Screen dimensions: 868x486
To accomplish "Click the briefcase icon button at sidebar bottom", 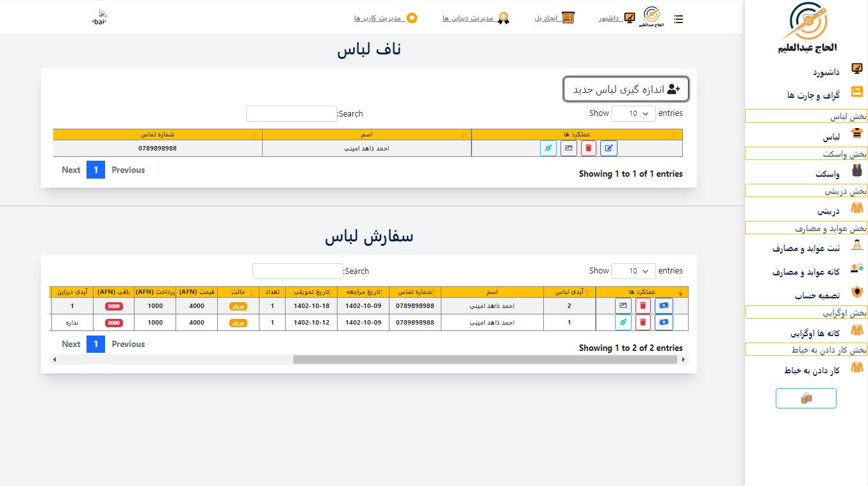I will coord(805,398).
